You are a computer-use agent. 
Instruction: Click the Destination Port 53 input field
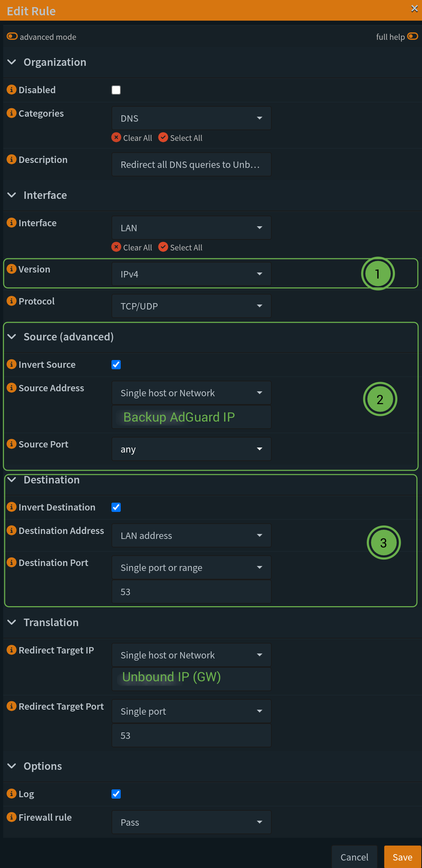[192, 592]
